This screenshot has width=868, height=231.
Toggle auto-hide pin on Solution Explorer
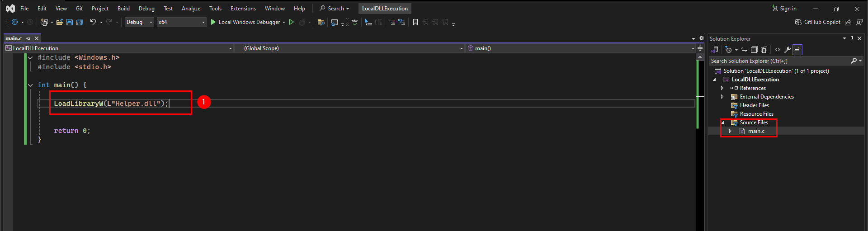click(x=852, y=38)
